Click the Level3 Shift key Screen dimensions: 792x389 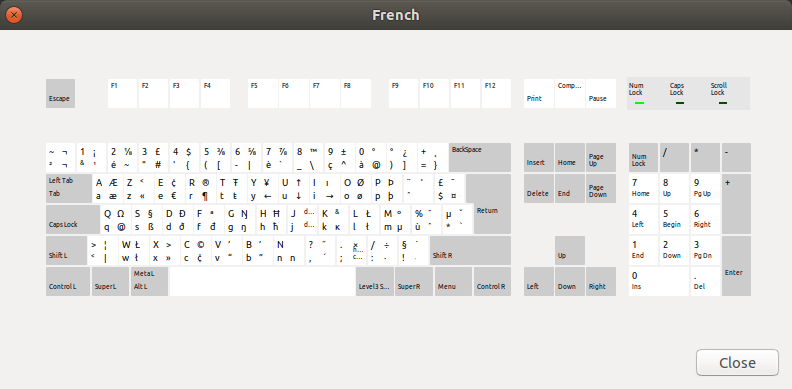click(375, 281)
